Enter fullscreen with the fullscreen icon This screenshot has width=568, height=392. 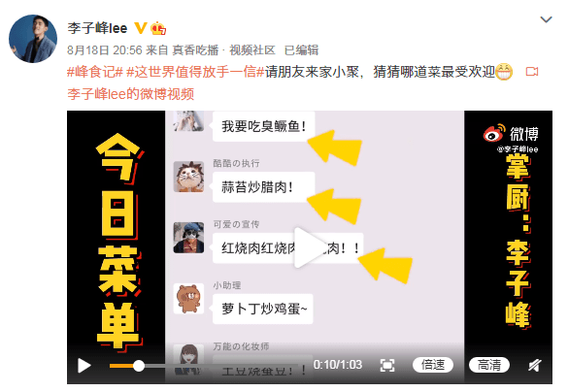(x=387, y=365)
